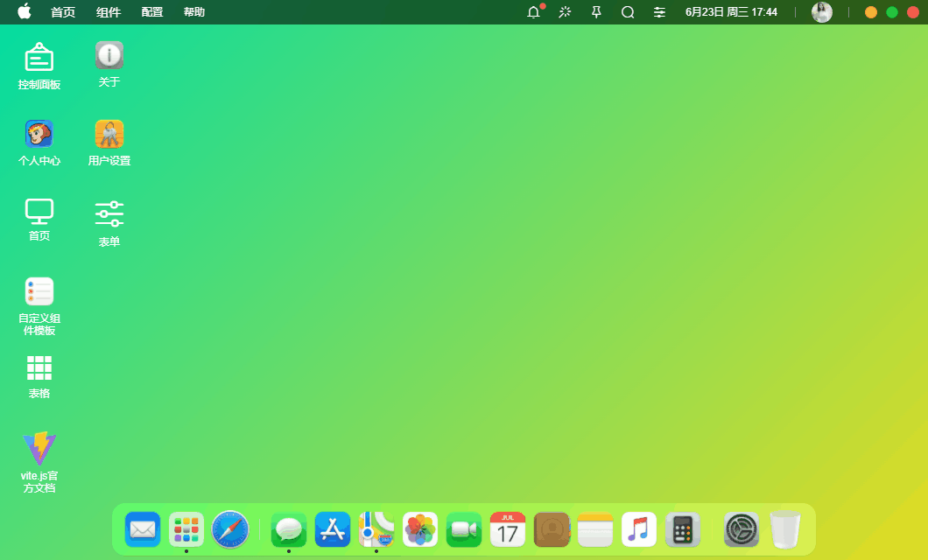Open the 组件 menu
Viewport: 928px width, 560px height.
[109, 12]
